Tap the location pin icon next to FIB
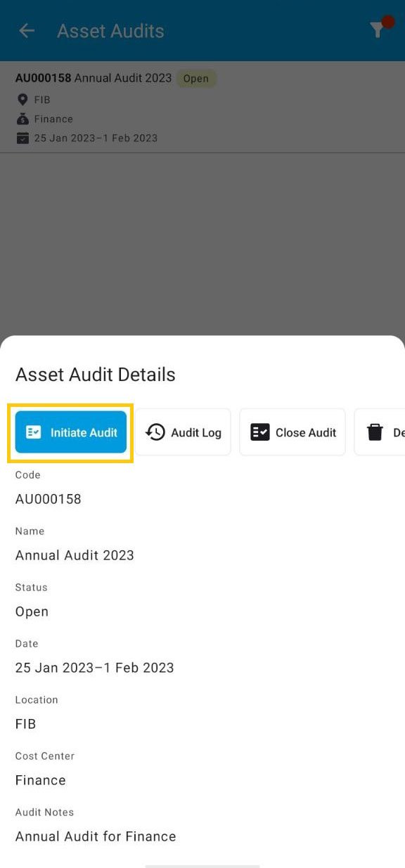 pos(22,99)
